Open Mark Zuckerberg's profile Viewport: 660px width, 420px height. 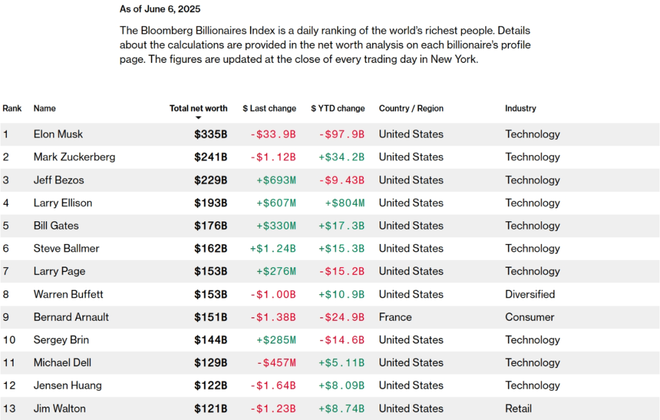[x=74, y=157]
